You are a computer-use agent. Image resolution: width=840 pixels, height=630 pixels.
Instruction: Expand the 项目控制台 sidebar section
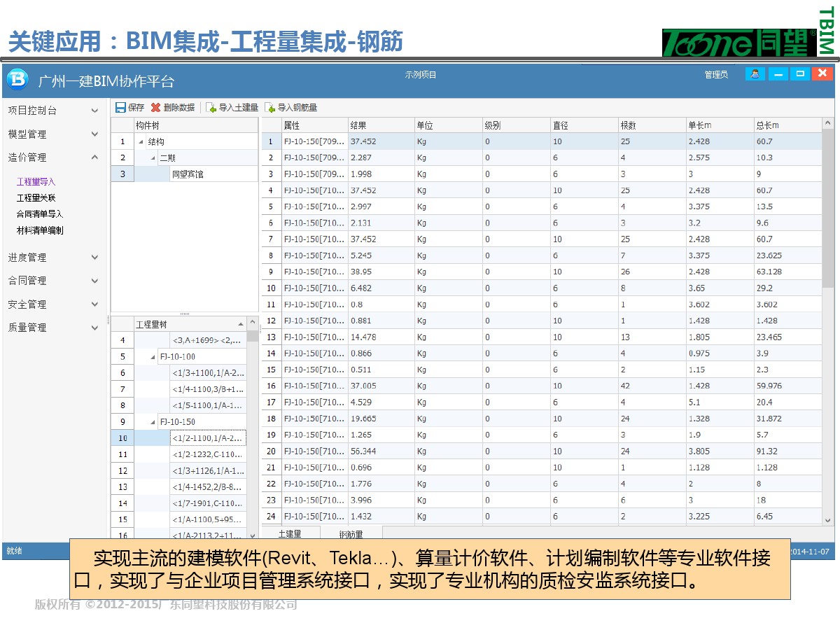point(95,111)
